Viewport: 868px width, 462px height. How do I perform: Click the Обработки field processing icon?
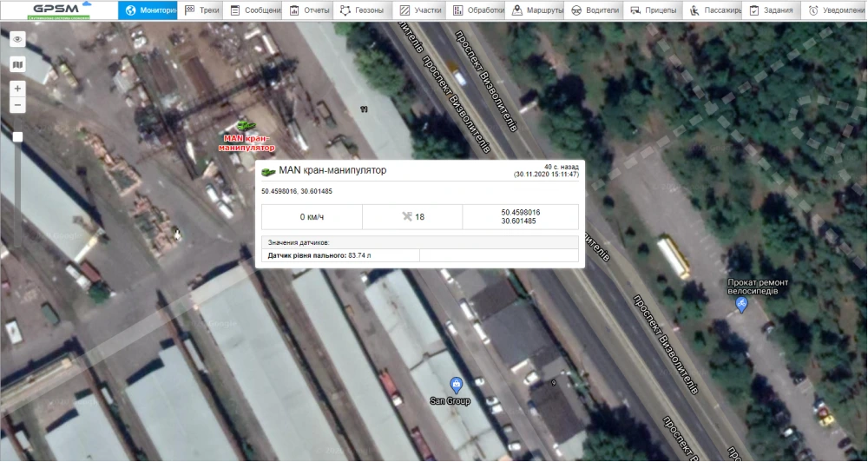click(x=460, y=11)
